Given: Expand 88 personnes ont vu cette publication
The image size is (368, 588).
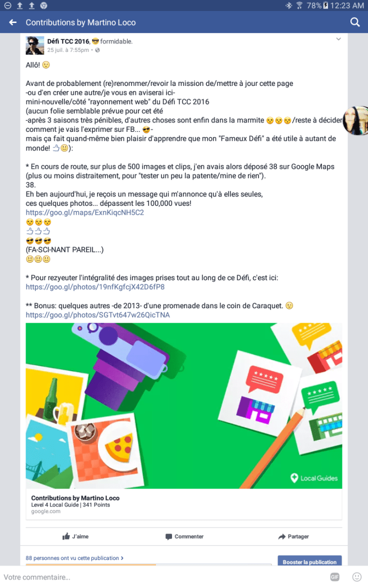Looking at the screenshot, I should [74, 558].
